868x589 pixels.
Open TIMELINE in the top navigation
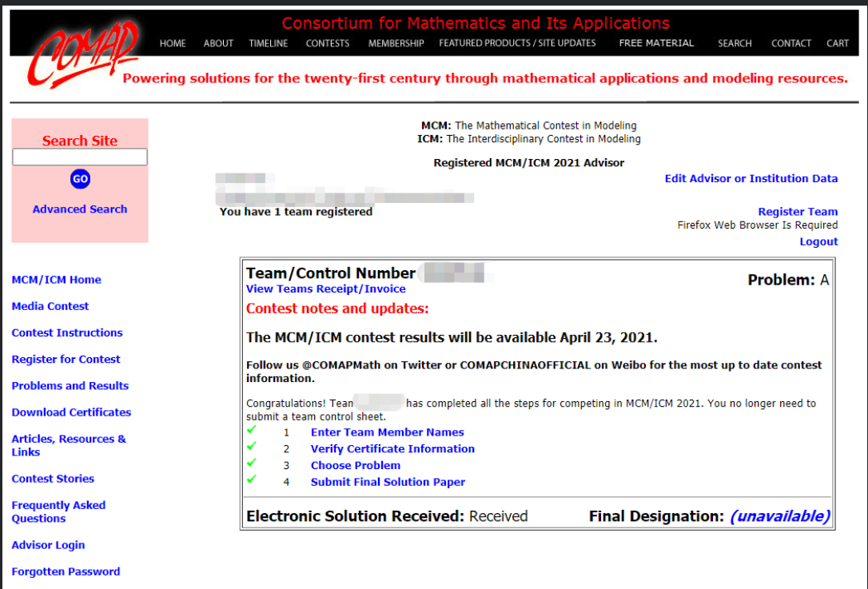pos(269,43)
